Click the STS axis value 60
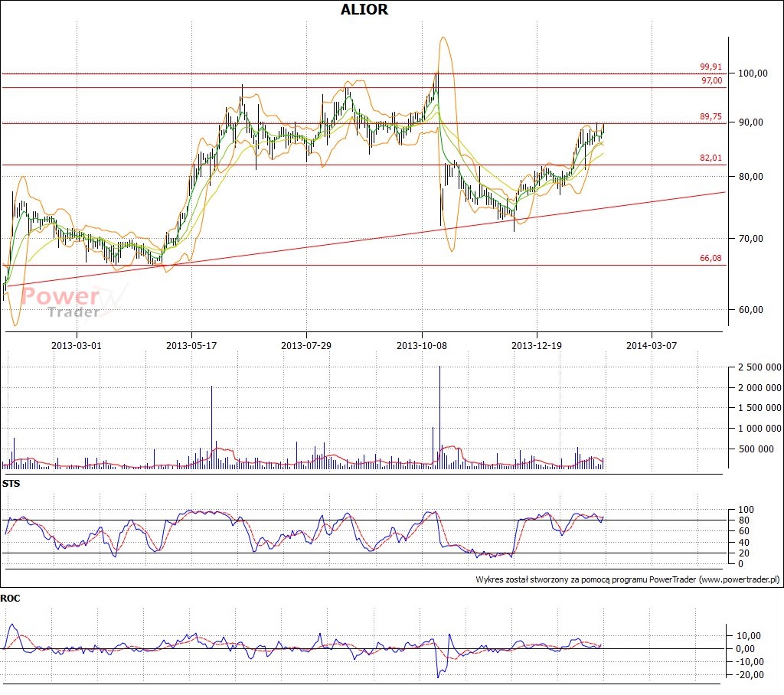Image resolution: width=784 pixels, height=695 pixels. [743, 531]
